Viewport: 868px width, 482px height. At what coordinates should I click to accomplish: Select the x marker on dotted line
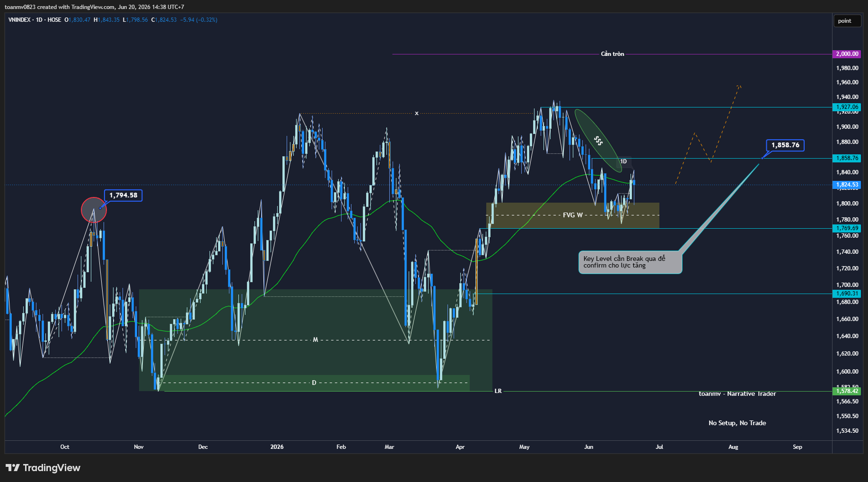[x=417, y=113]
